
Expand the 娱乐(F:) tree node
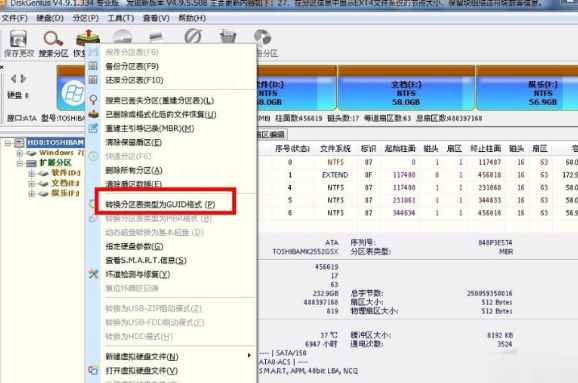pos(32,194)
